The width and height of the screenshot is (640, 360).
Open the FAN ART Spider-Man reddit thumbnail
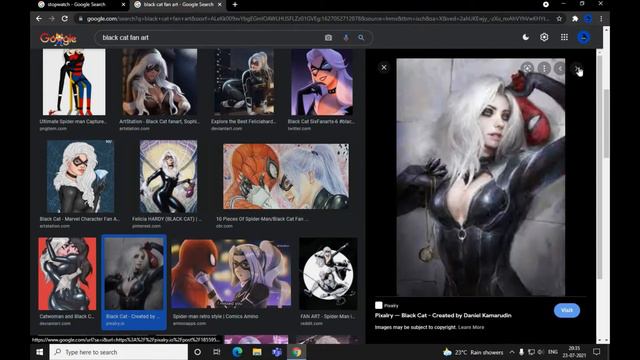[x=328, y=274]
